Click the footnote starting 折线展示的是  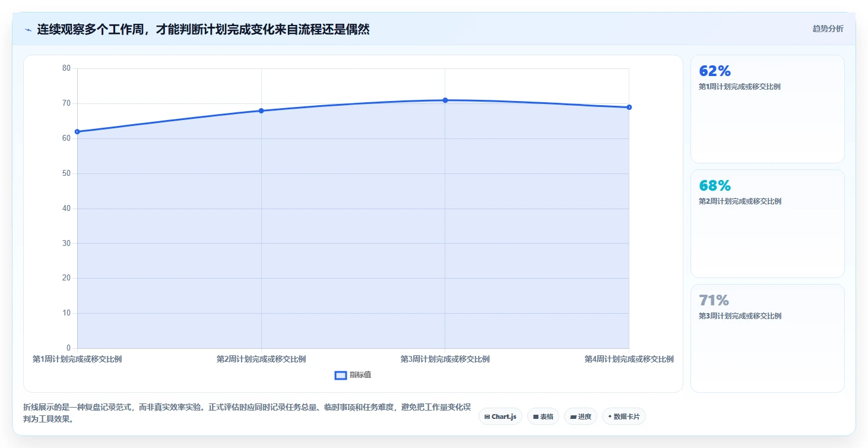pos(247,413)
